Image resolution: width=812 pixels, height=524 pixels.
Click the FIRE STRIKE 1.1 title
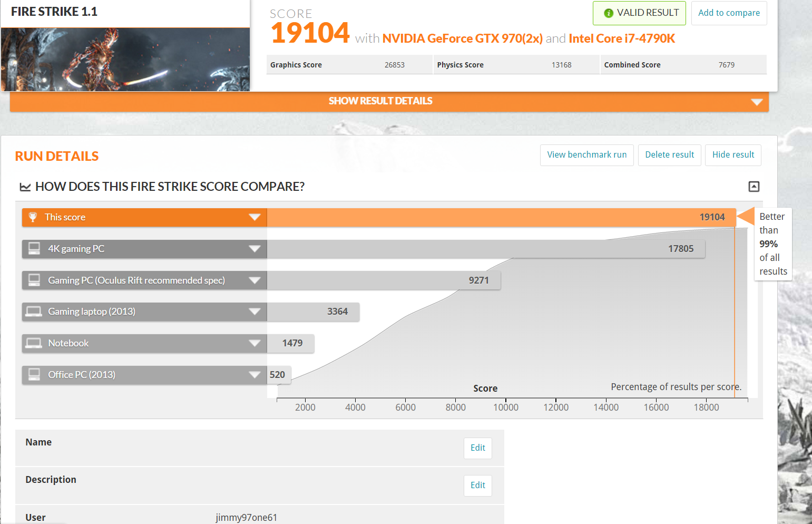[x=54, y=12]
